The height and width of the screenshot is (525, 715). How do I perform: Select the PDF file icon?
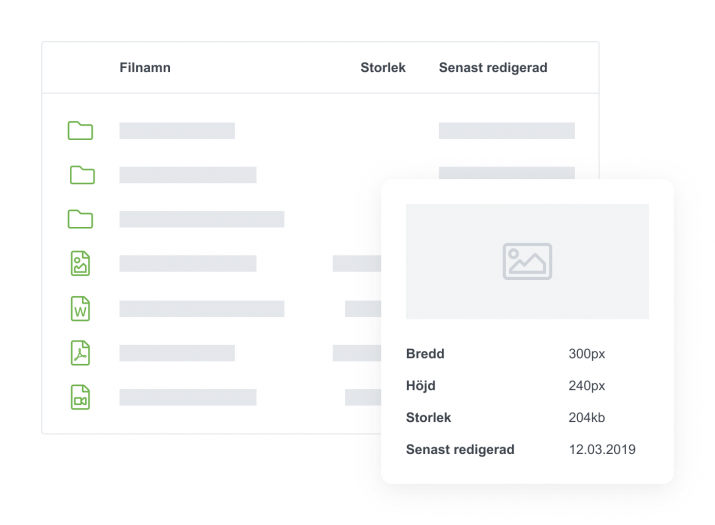click(80, 353)
